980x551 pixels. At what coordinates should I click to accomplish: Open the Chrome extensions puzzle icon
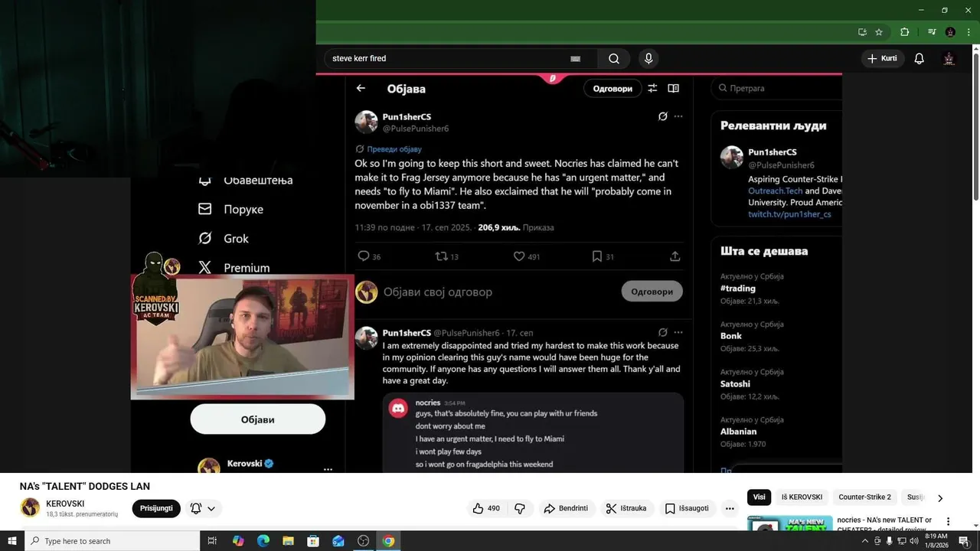point(904,32)
